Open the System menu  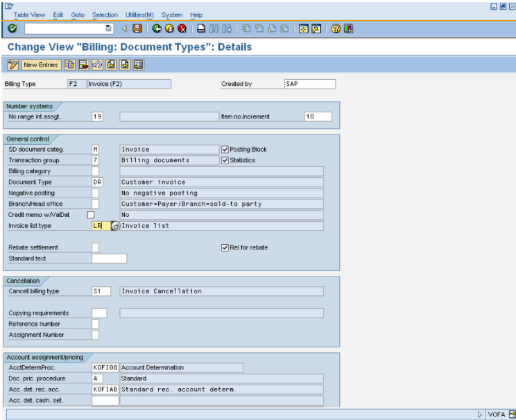tap(172, 15)
